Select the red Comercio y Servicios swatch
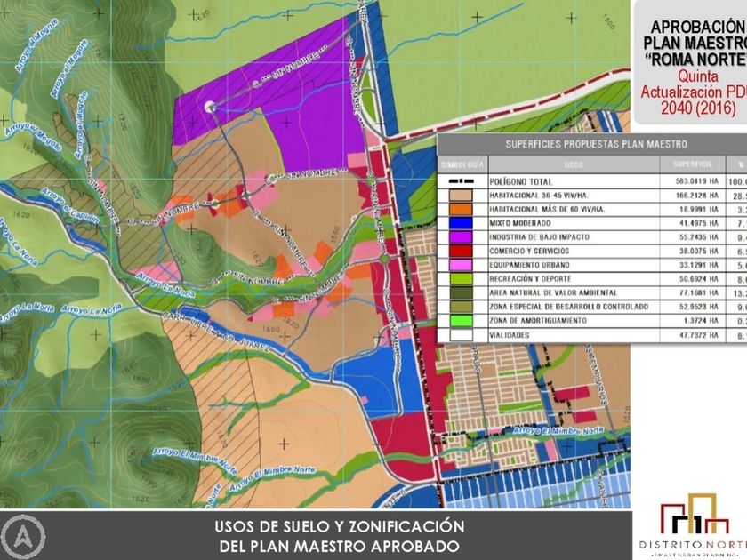The height and width of the screenshot is (560, 747). click(461, 251)
